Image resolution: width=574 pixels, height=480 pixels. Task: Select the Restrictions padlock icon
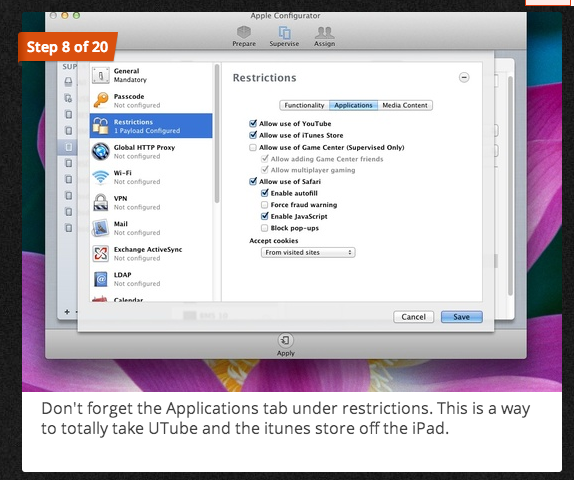[x=101, y=126]
